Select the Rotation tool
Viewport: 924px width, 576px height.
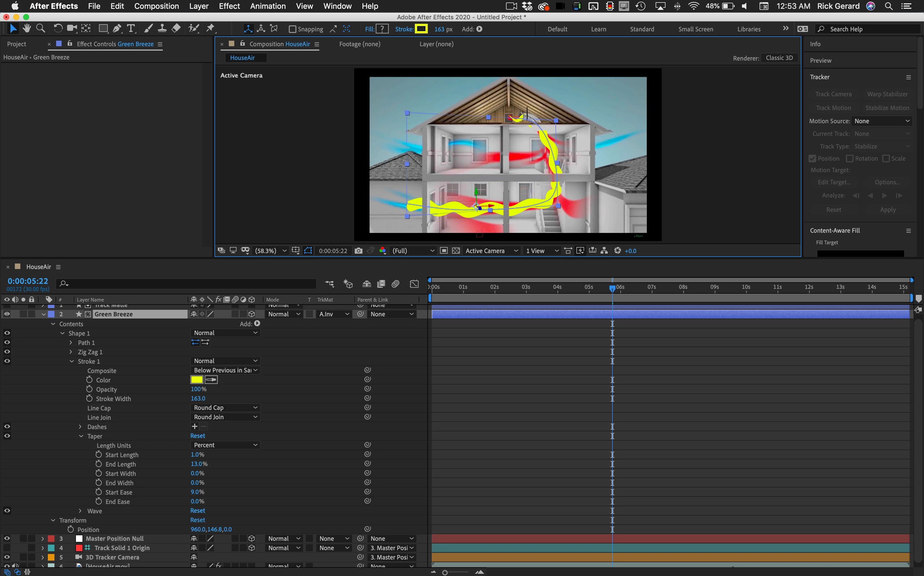[58, 29]
